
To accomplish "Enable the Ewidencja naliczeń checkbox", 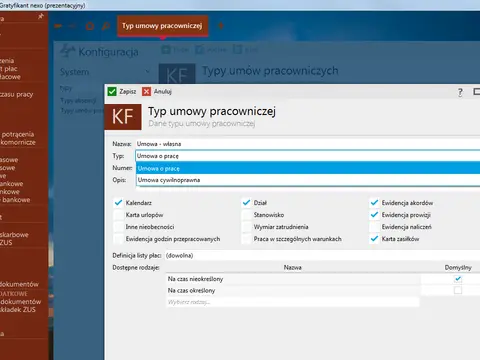I will [374, 227].
